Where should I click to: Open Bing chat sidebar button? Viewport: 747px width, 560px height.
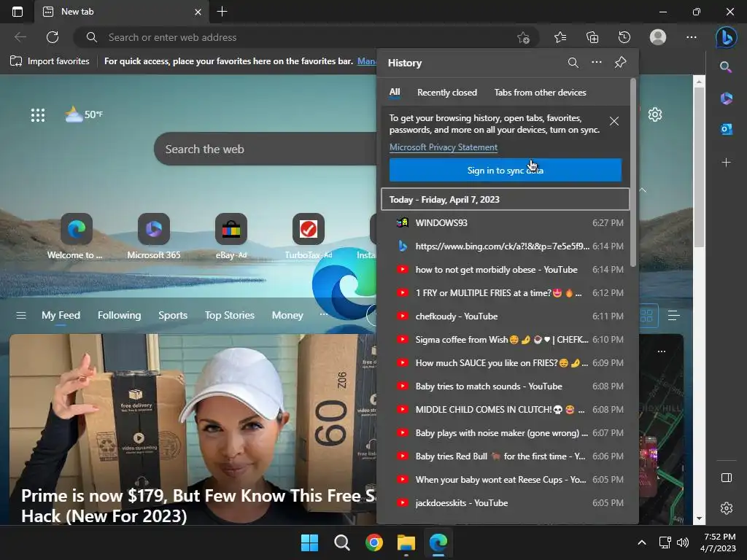pyautogui.click(x=726, y=37)
